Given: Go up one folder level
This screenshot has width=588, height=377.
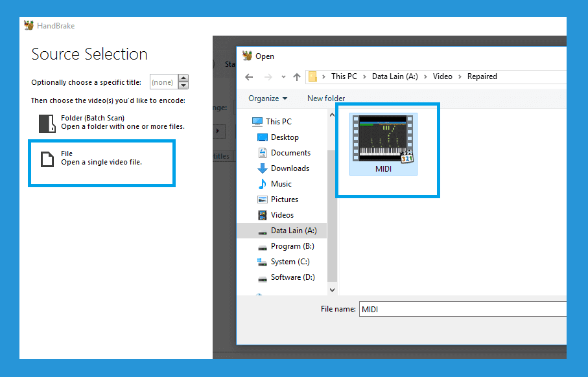Looking at the screenshot, I should (297, 77).
